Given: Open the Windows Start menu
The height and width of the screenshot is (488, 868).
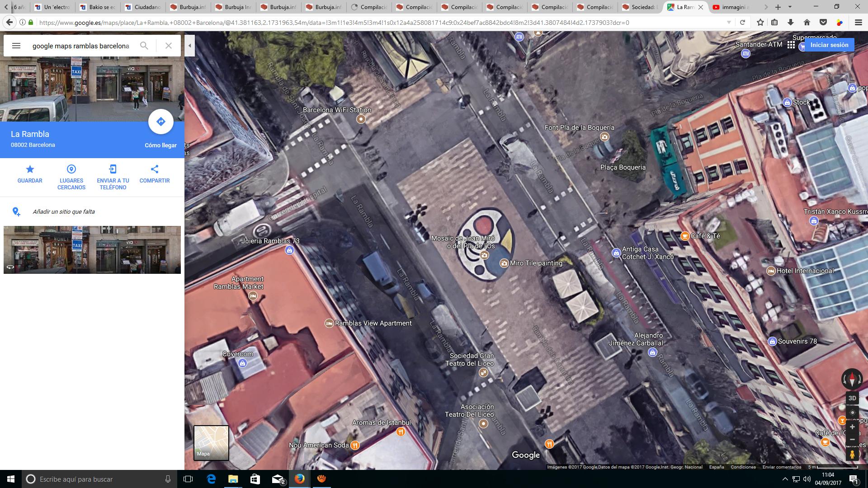Looking at the screenshot, I should tap(11, 479).
